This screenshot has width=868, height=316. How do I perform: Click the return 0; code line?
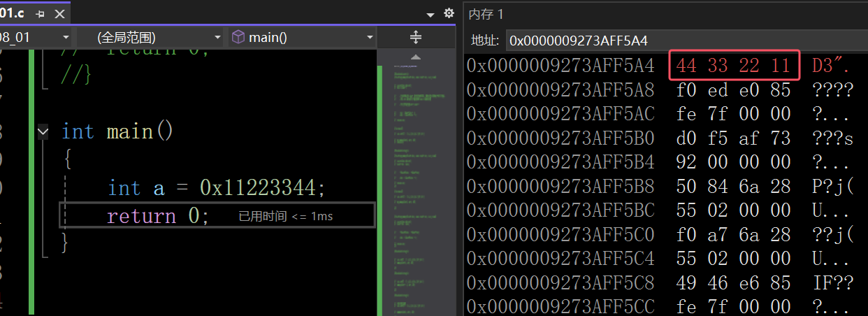[x=158, y=216]
